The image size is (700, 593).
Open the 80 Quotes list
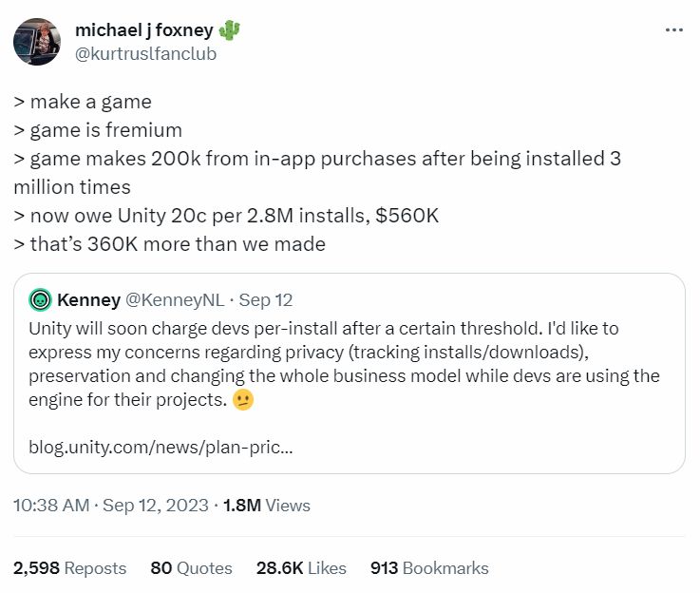[x=191, y=568]
